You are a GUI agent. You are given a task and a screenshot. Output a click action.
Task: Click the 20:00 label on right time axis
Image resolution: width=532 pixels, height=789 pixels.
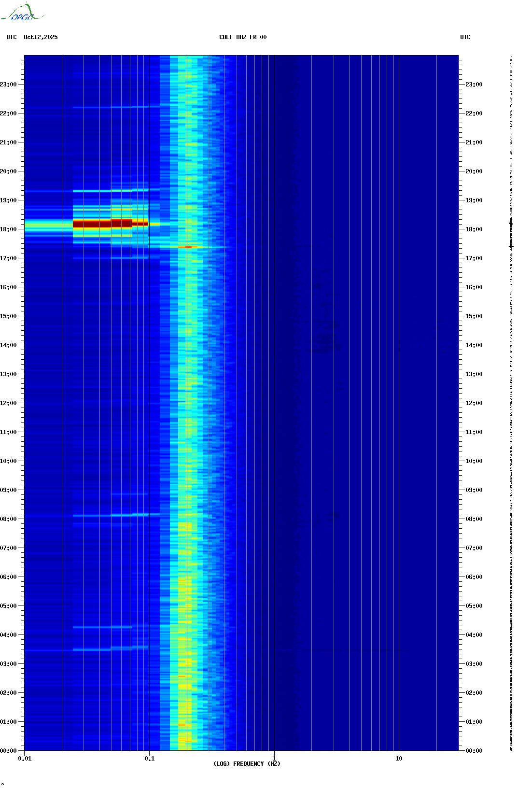coord(474,171)
